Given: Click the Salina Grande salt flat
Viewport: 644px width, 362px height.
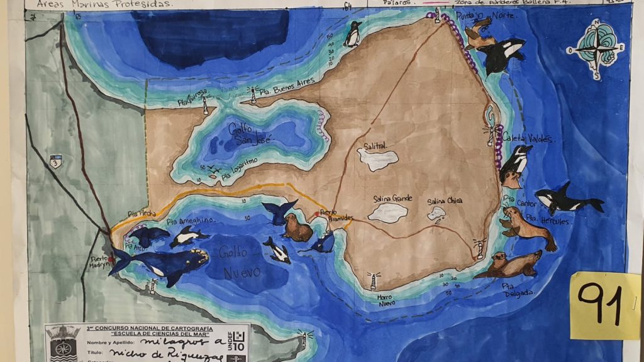Looking at the screenshot, I should click(x=387, y=212).
